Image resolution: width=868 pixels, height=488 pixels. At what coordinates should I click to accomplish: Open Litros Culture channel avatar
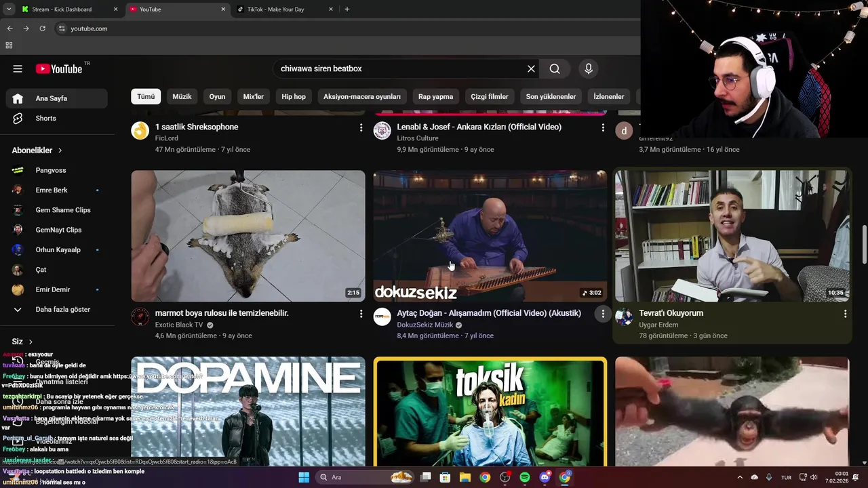pyautogui.click(x=382, y=130)
